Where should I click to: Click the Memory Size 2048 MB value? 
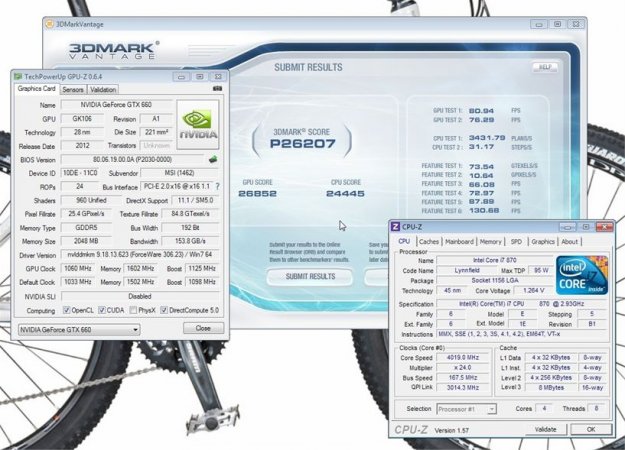(x=86, y=241)
